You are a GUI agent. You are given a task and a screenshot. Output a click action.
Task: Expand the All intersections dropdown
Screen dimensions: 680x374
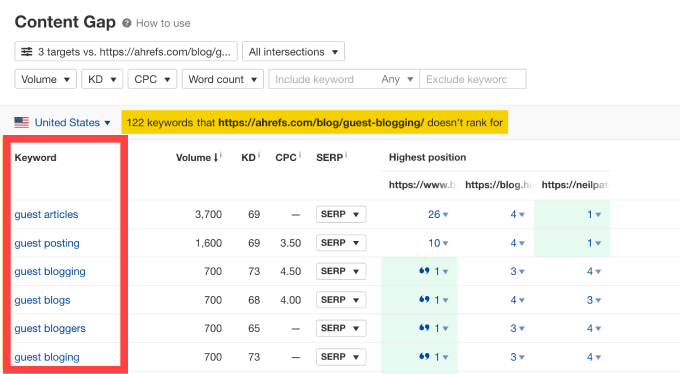click(294, 52)
